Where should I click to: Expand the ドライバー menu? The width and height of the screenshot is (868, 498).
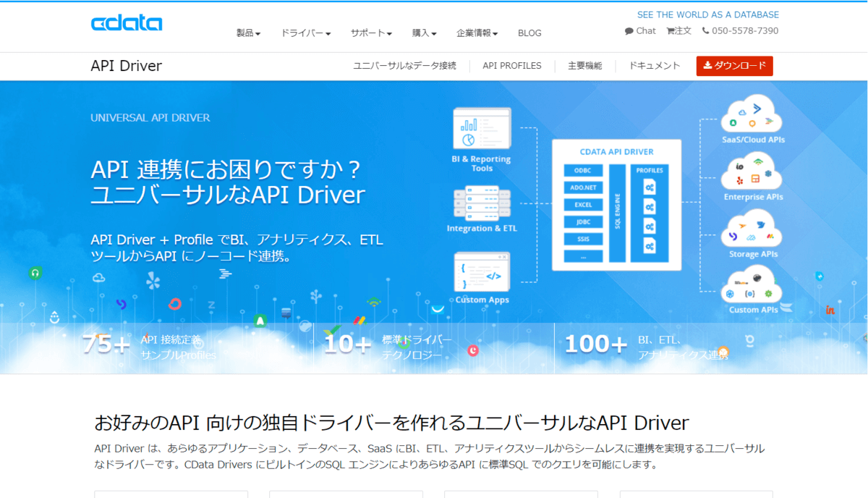305,33
